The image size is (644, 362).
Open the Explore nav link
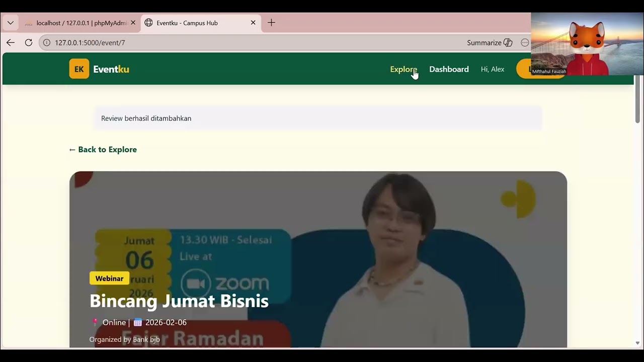tap(404, 69)
